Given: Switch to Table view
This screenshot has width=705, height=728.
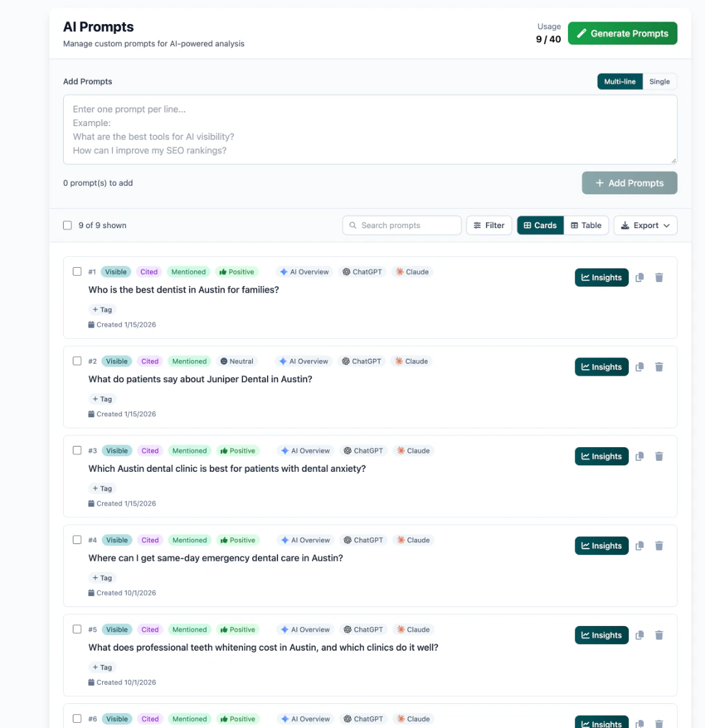Looking at the screenshot, I should (x=586, y=225).
